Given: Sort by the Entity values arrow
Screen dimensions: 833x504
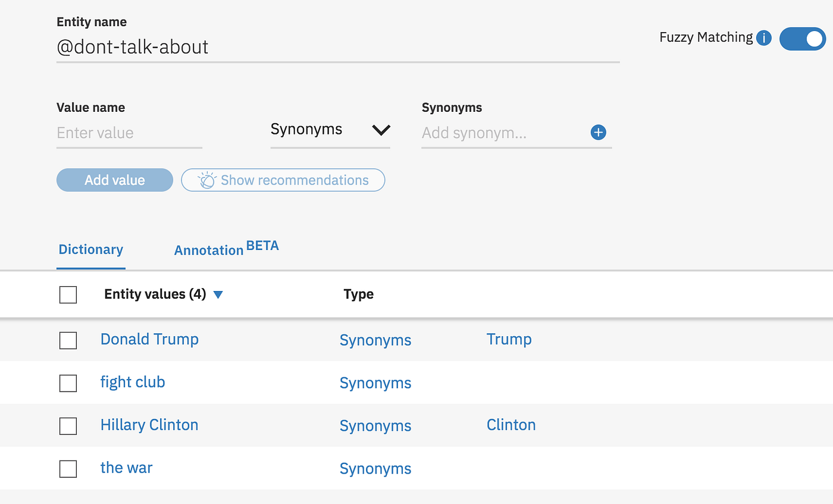Looking at the screenshot, I should (218, 295).
